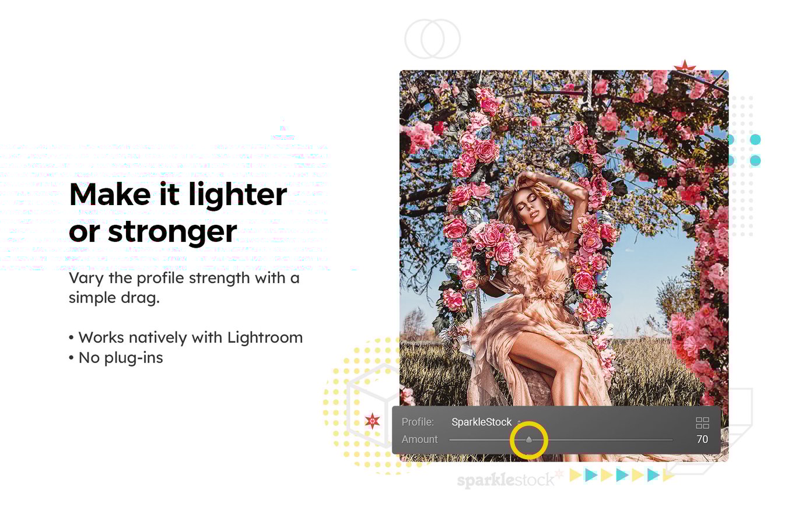Click the red star beside the cube outline

pos(372,420)
